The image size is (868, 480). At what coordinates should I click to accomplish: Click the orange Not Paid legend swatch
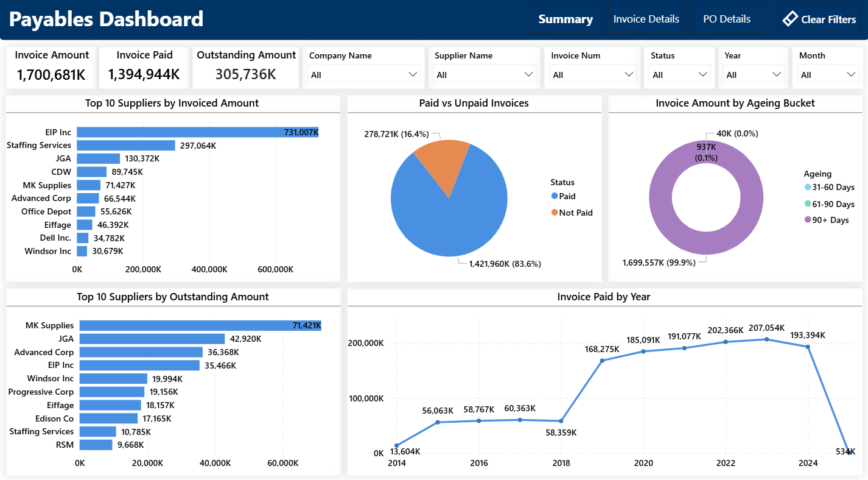(555, 213)
